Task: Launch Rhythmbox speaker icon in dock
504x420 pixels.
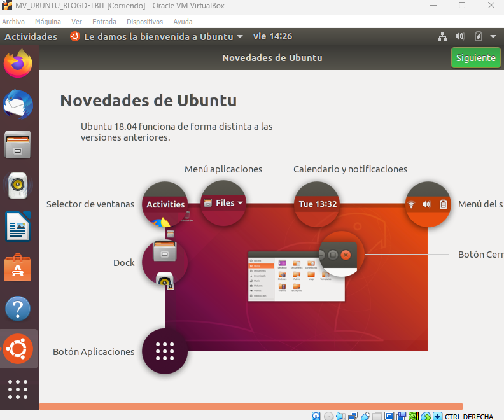Action: click(18, 185)
